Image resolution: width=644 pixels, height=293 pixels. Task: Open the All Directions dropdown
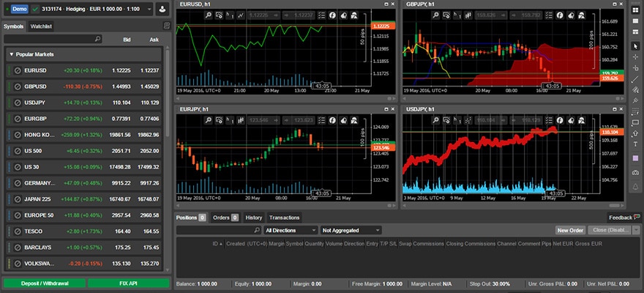(290, 230)
